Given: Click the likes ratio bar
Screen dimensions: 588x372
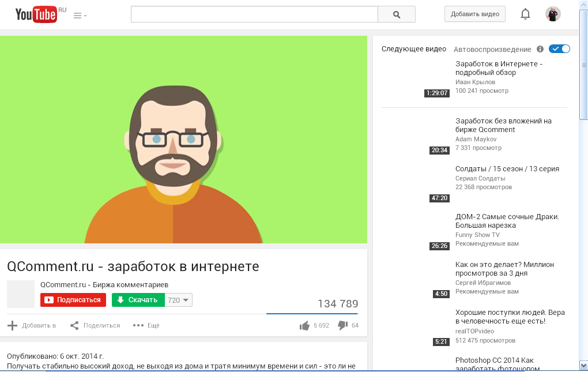Looking at the screenshot, I should coord(312,314).
